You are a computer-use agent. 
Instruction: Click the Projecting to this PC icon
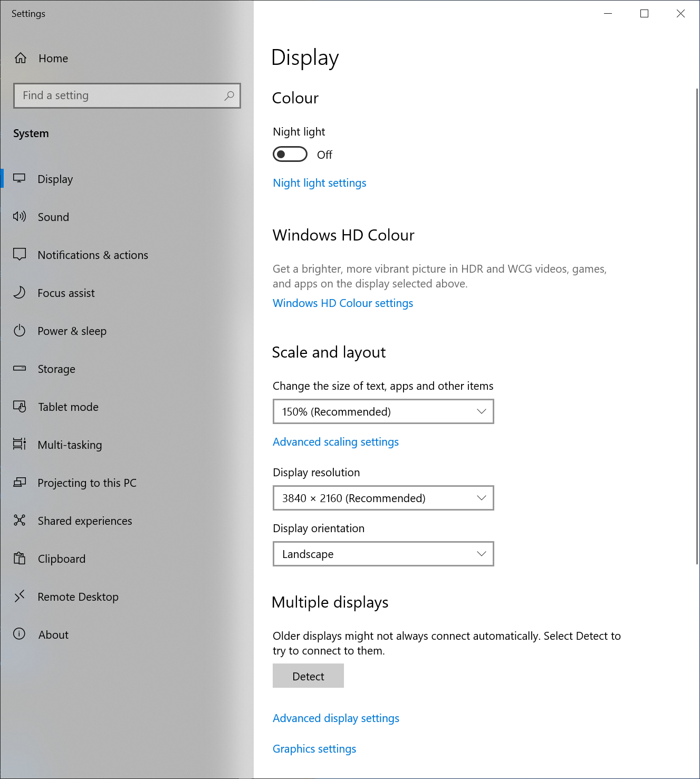(20, 482)
